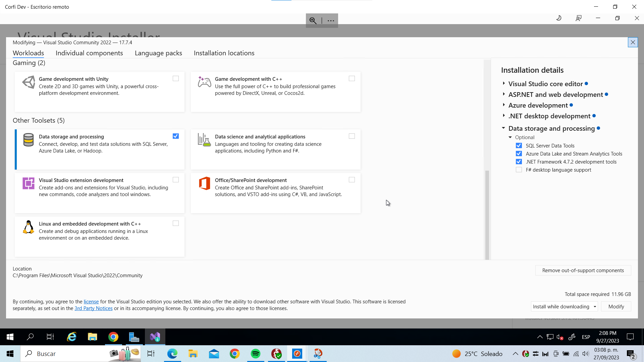Click the ESP language indicator in the remote tray
Viewport: 644px width, 362px height.
point(586,337)
